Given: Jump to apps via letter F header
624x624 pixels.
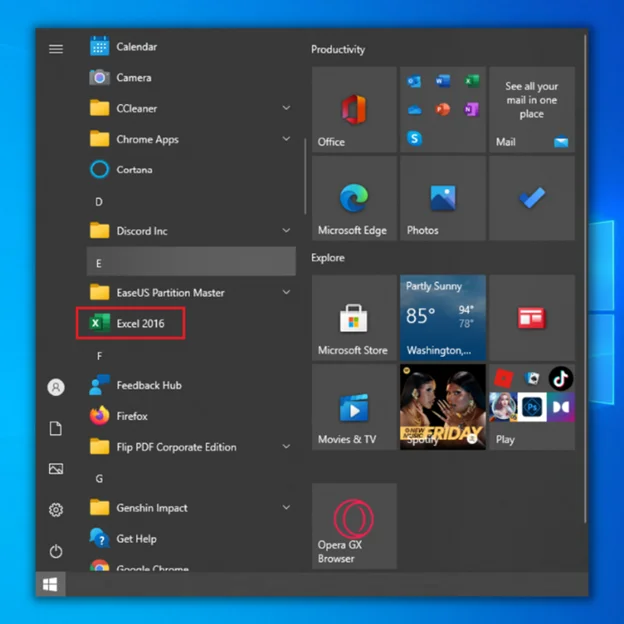Looking at the screenshot, I should (x=99, y=355).
